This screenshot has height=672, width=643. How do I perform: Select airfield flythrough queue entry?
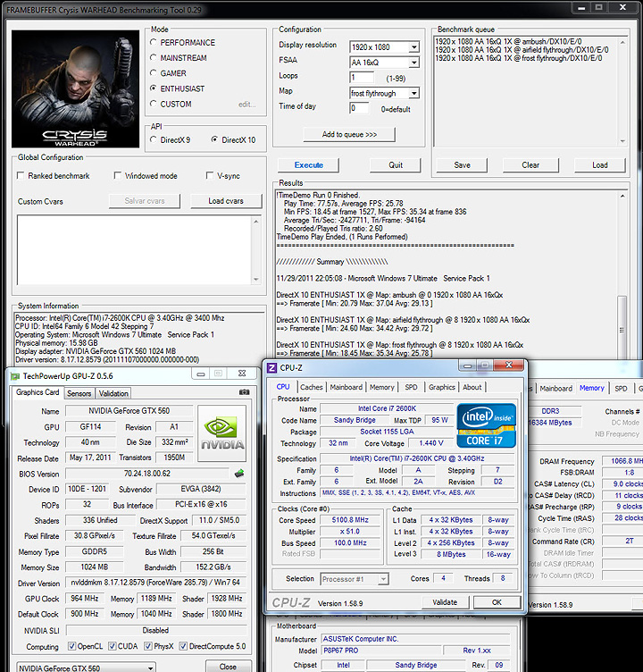click(522, 50)
